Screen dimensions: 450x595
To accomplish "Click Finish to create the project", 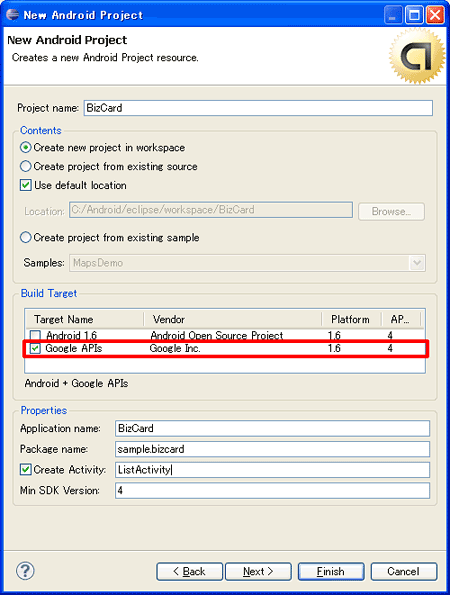I will tap(331, 571).
